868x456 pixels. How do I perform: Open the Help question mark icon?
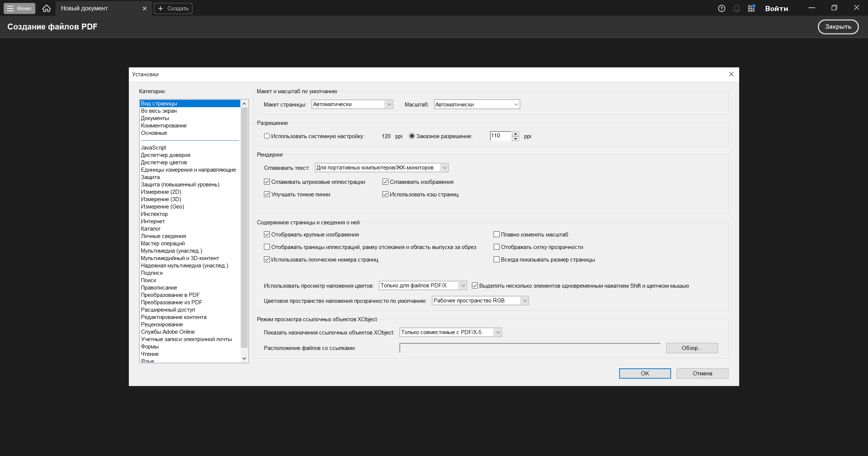tap(721, 8)
